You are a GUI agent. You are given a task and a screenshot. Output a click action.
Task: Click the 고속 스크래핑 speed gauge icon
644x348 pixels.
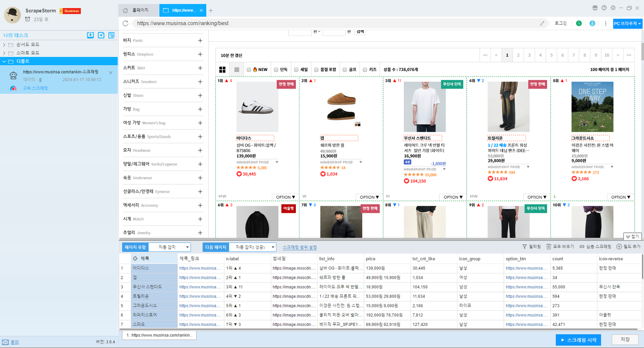coord(14,89)
